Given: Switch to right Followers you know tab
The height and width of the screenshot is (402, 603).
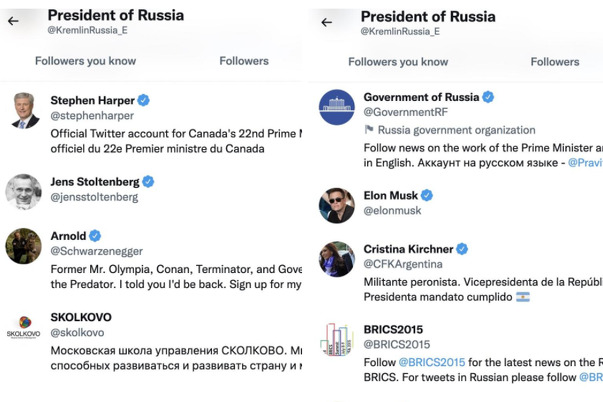Looking at the screenshot, I should pyautogui.click(x=398, y=62).
